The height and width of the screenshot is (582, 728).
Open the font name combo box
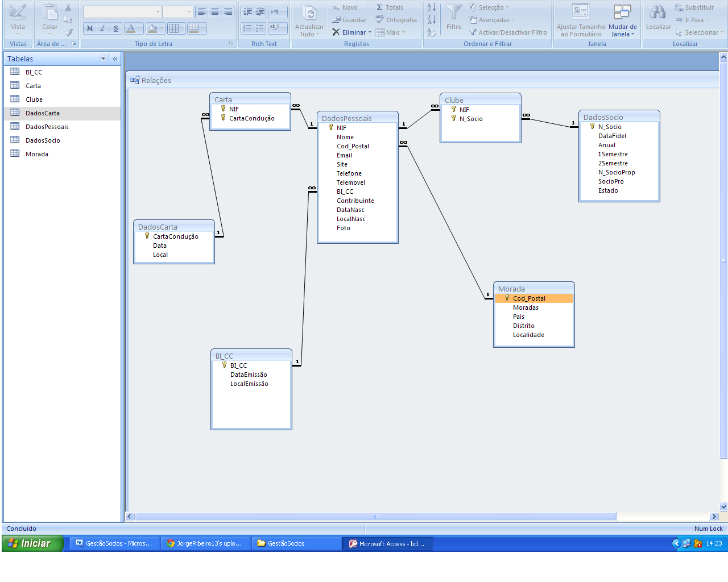(x=122, y=11)
